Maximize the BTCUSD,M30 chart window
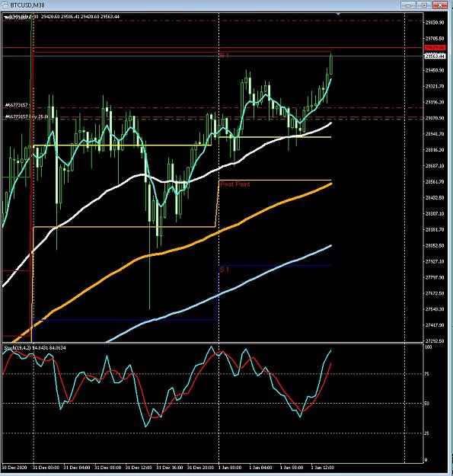 424,5
